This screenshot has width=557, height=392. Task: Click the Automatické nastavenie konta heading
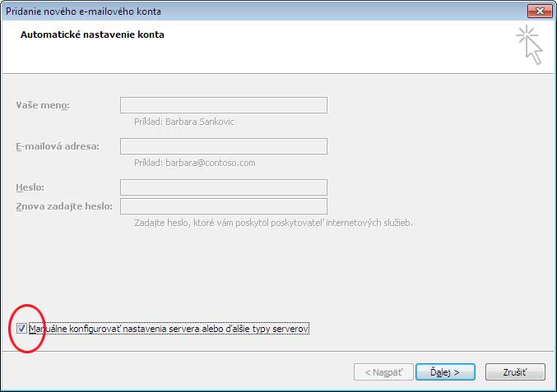coord(92,35)
